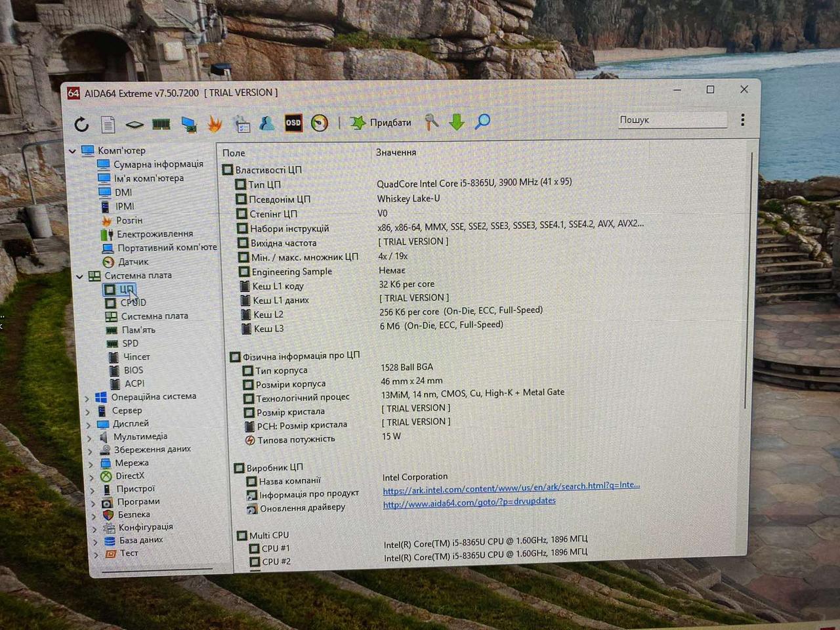Click into the Пошук search field
The height and width of the screenshot is (630, 840).
(672, 119)
